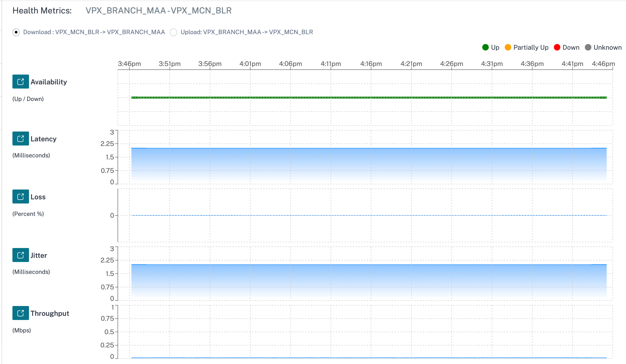Click the Loss external link icon

(21, 197)
